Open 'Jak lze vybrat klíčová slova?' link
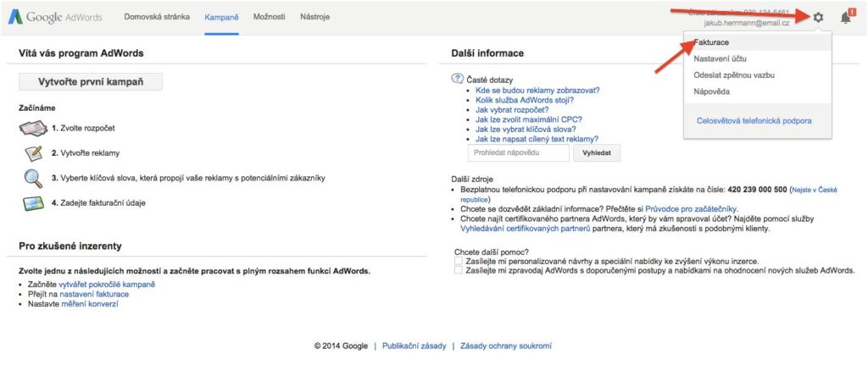 click(526, 130)
